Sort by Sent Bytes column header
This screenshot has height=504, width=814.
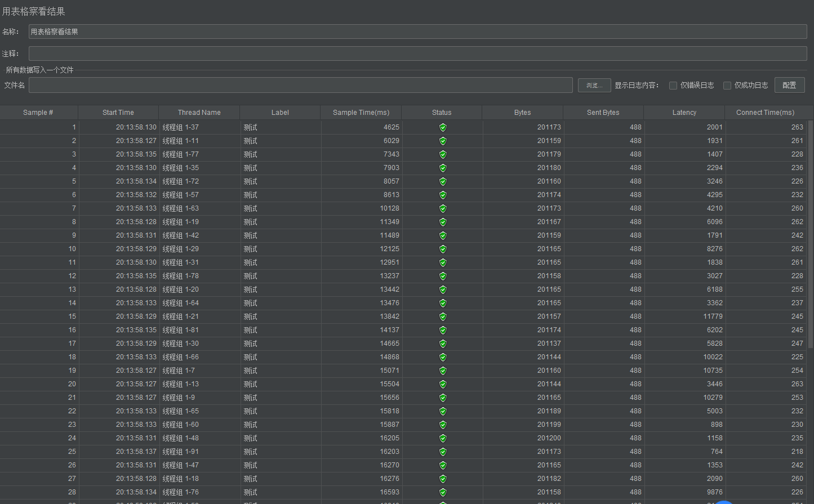pyautogui.click(x=603, y=113)
